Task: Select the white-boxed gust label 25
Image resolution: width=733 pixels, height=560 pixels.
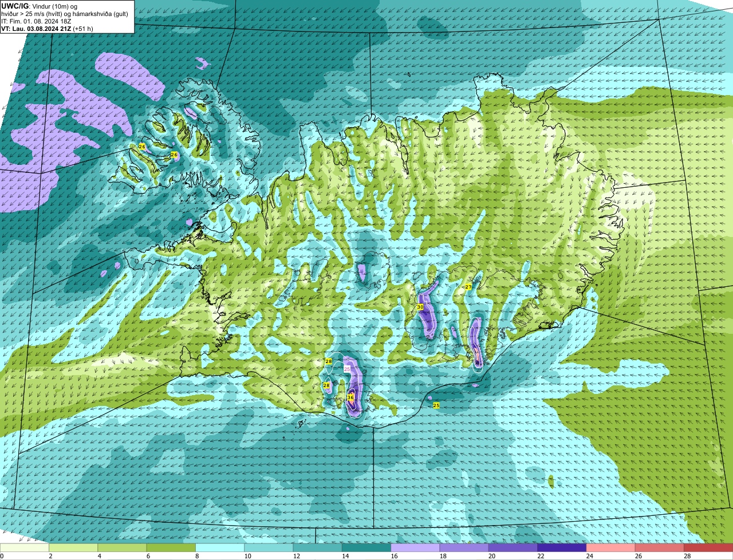Action: [x=347, y=369]
